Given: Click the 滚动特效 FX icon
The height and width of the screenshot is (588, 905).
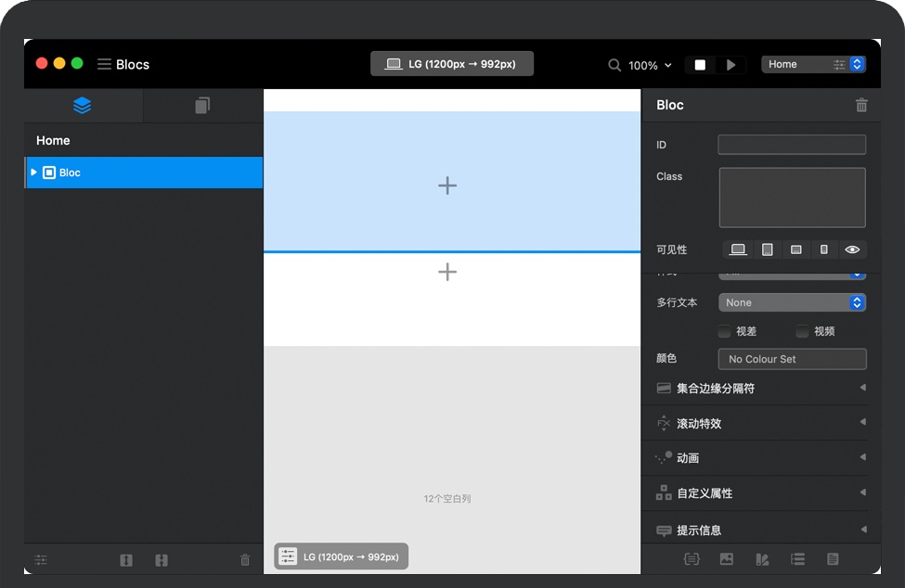Looking at the screenshot, I should pos(664,423).
